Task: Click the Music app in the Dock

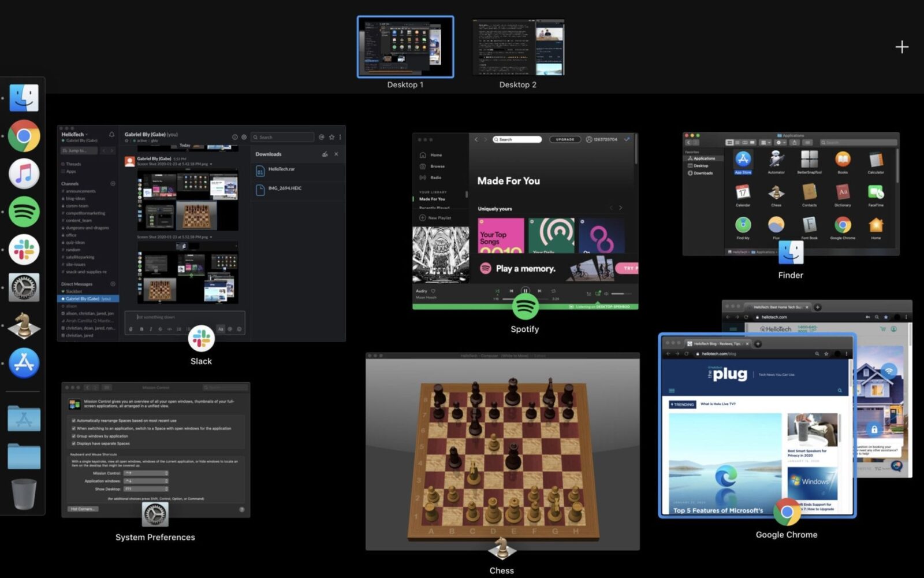Action: pyautogui.click(x=24, y=173)
